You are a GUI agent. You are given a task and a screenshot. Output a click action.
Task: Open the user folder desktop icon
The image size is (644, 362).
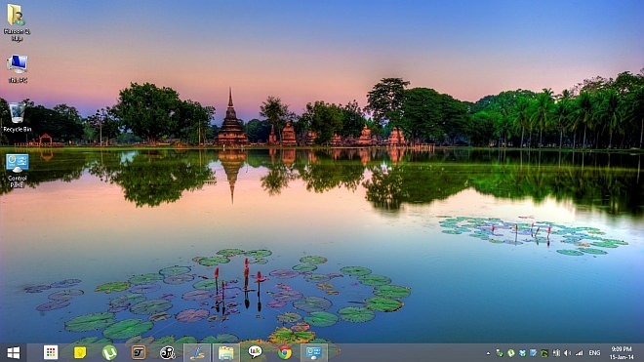(17, 23)
